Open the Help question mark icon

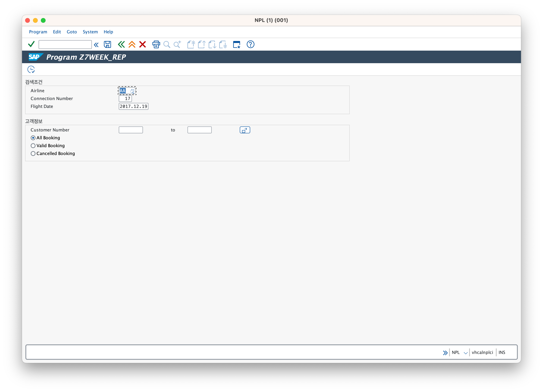[x=250, y=45]
